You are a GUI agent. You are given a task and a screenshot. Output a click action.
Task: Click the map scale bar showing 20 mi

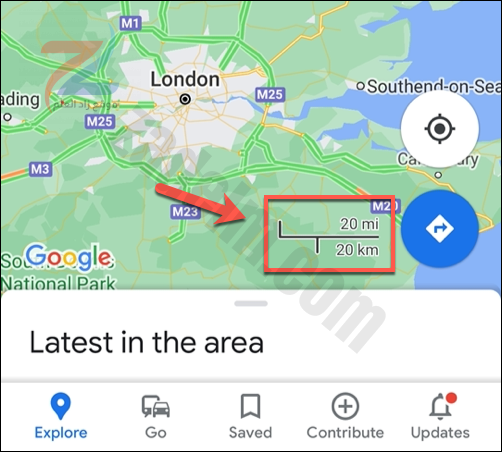pos(329,237)
